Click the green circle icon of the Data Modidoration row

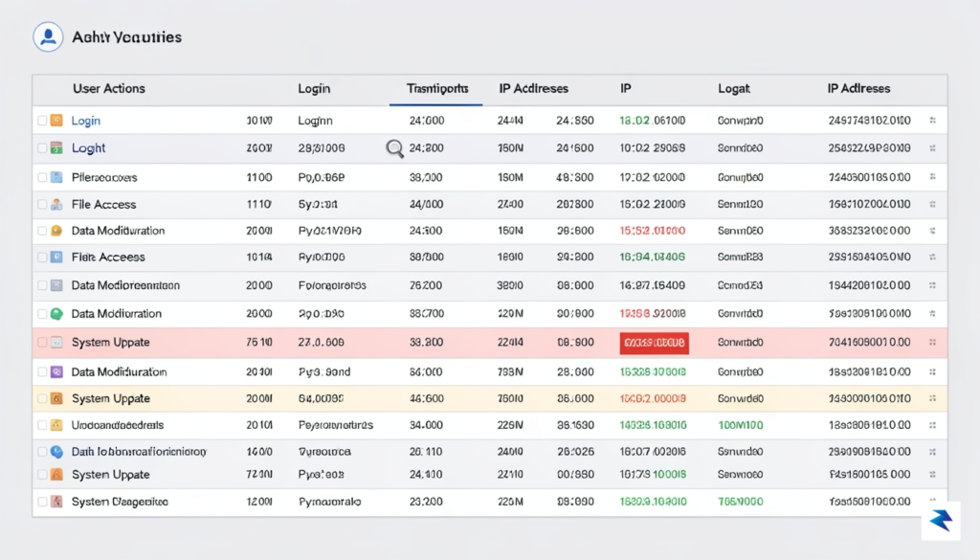(56, 314)
